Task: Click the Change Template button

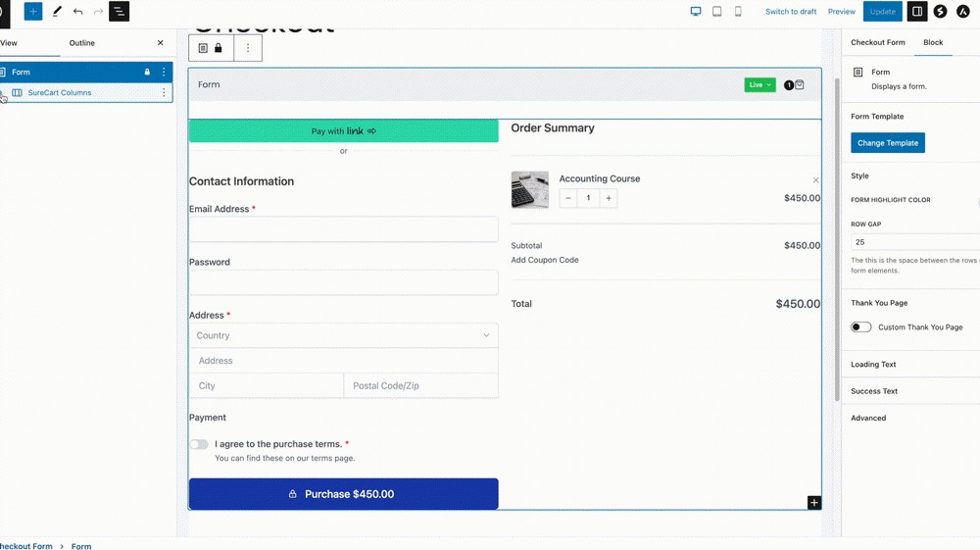Action: click(x=888, y=142)
